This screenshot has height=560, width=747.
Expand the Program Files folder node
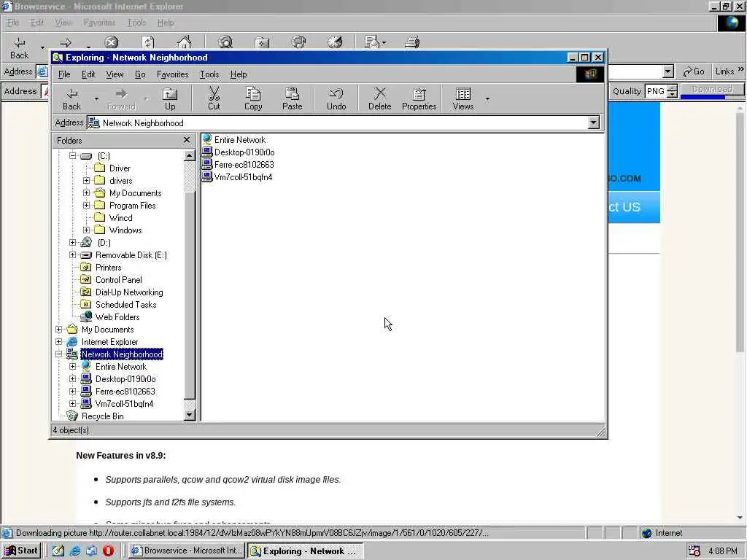(86, 205)
